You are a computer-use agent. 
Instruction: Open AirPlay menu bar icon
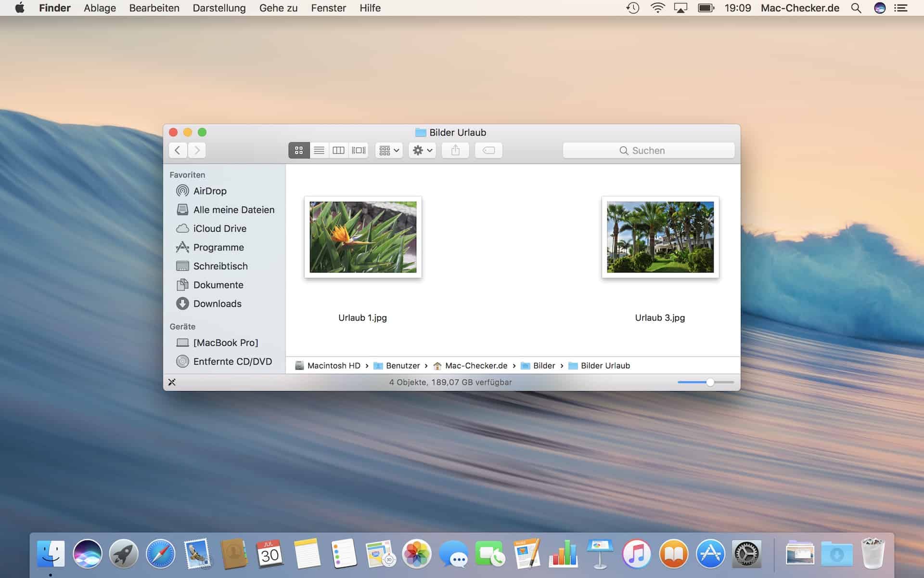(680, 8)
